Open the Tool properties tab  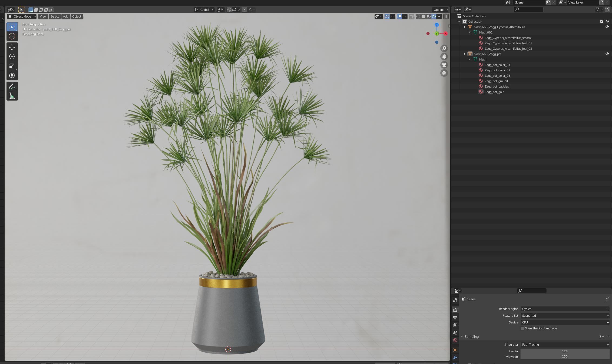(455, 300)
